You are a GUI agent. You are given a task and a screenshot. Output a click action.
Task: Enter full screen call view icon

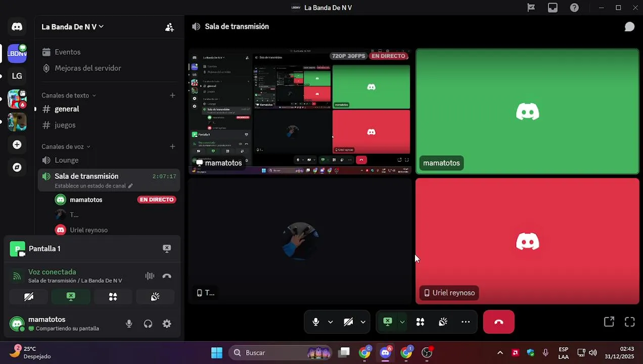click(629, 322)
